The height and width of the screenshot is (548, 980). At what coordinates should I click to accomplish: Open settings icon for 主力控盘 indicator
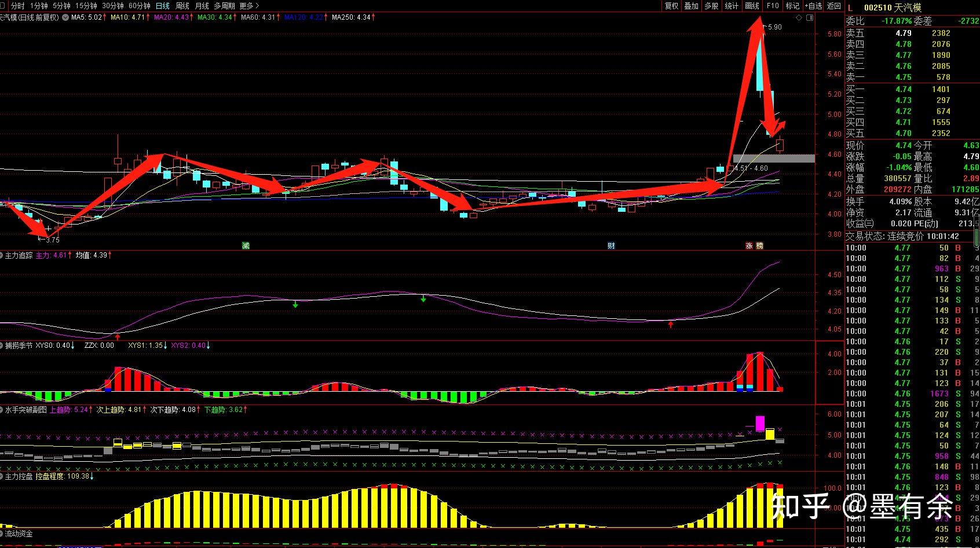coord(2,476)
